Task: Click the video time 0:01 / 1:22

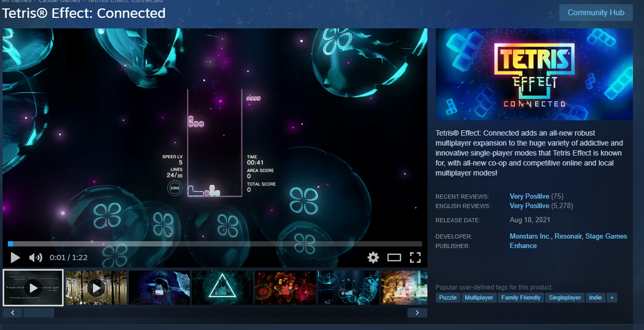Action: pyautogui.click(x=69, y=257)
